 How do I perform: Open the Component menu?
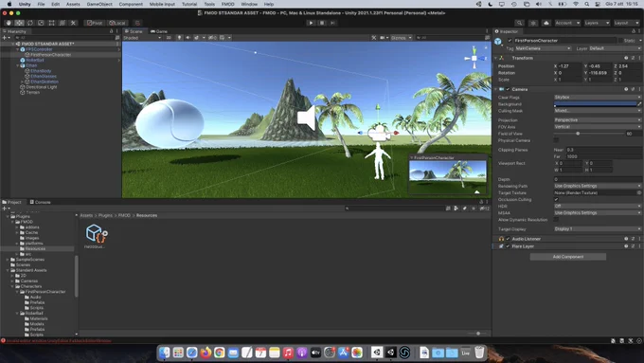pyautogui.click(x=131, y=4)
